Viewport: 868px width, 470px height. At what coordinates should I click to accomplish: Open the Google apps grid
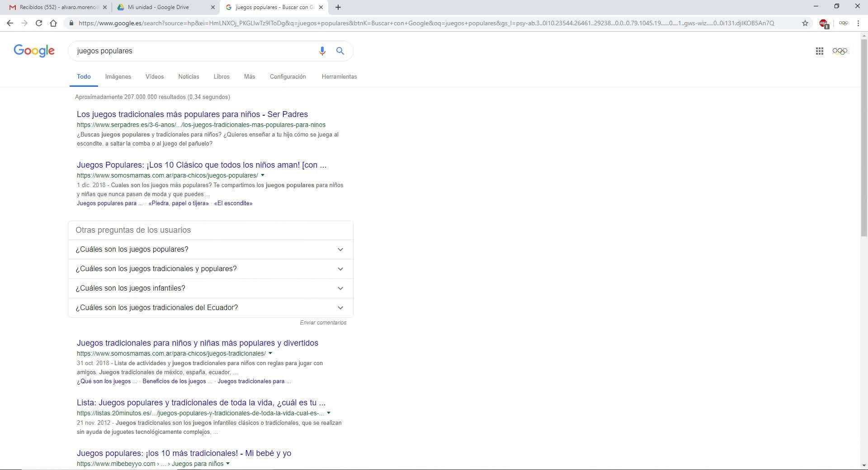819,51
